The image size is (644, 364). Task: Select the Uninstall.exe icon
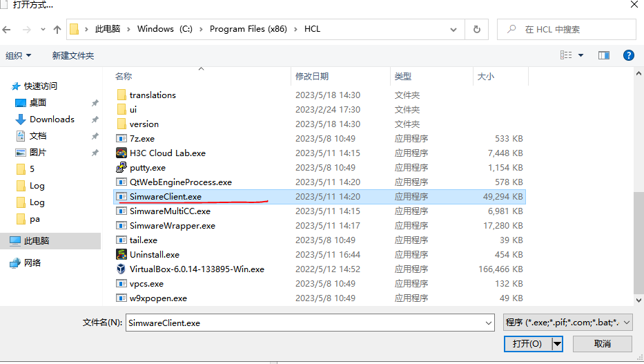121,254
